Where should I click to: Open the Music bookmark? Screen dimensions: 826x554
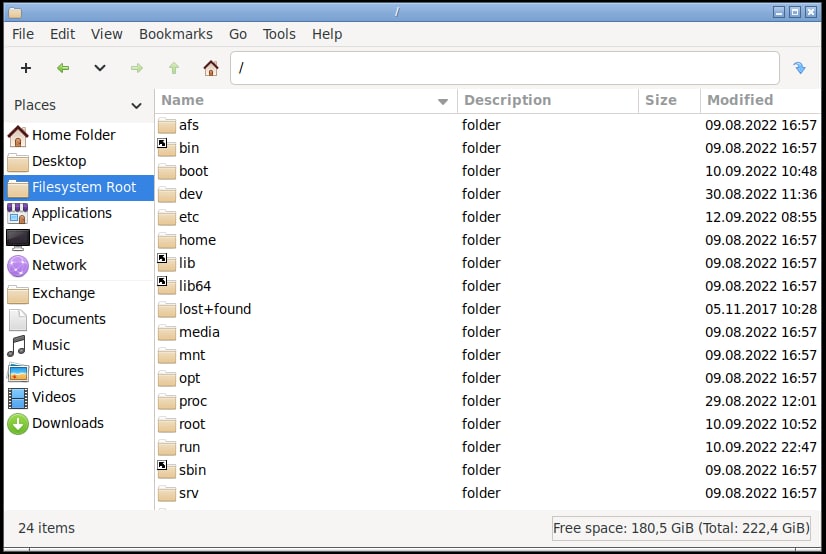click(79, 345)
